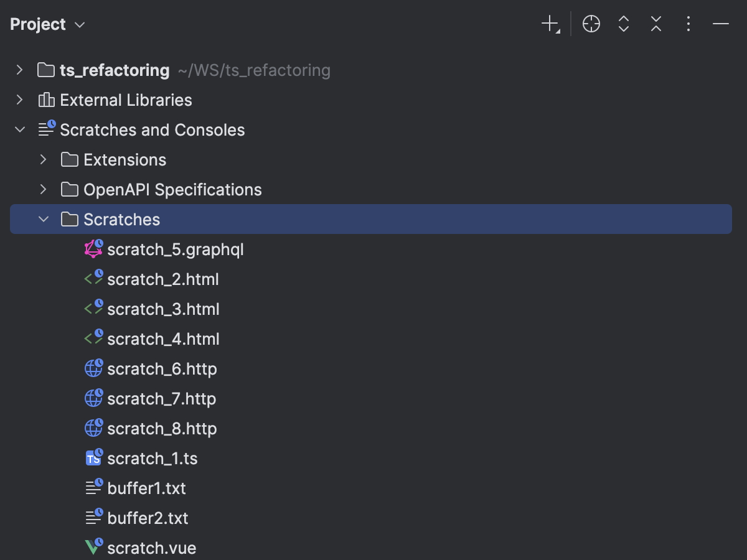Viewport: 747px width, 560px height.
Task: Hide the Project tool window with minimize dash
Action: point(721,24)
